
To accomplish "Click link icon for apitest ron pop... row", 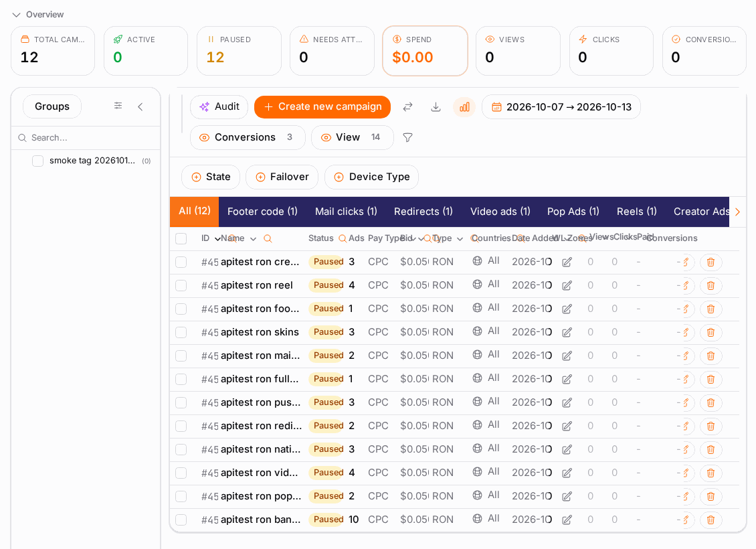I will (x=686, y=496).
